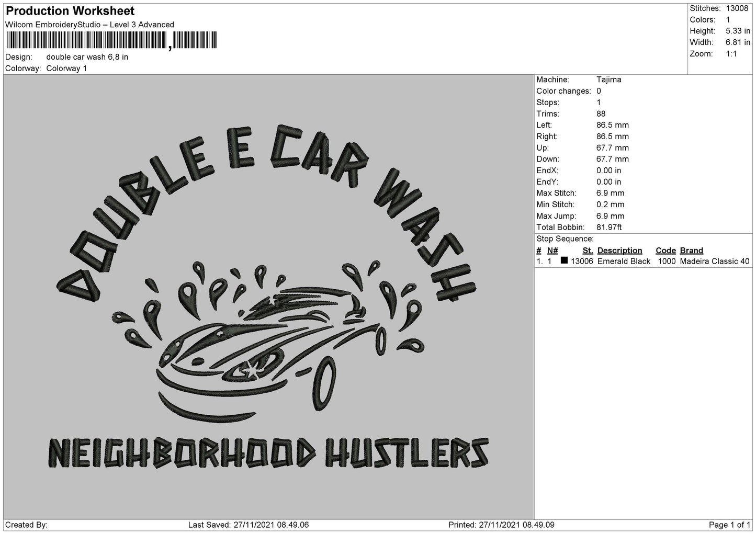Click the Code column header
This screenshot has height=534, width=756.
point(666,251)
